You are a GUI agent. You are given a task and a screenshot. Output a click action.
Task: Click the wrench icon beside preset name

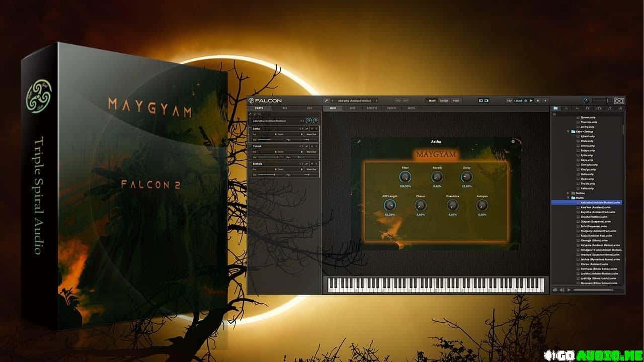point(327,101)
